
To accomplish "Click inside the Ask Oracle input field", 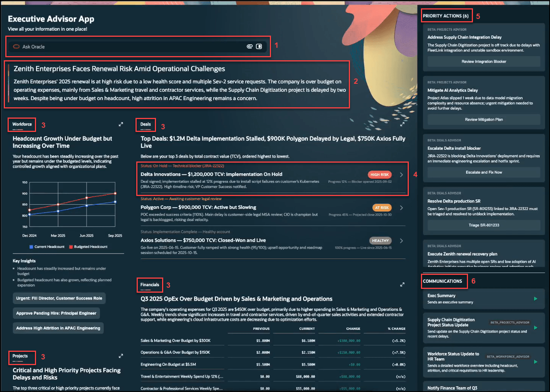I will tap(114, 46).
